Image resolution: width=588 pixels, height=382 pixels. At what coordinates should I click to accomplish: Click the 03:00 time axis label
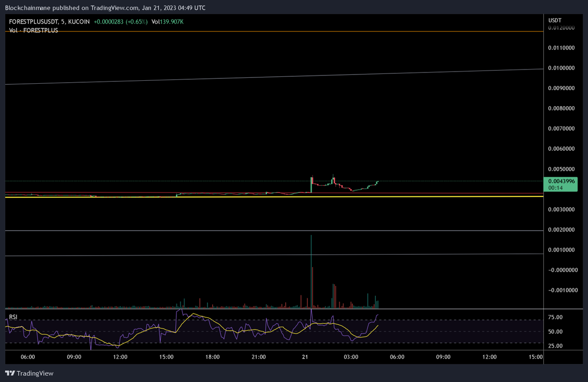click(x=351, y=357)
